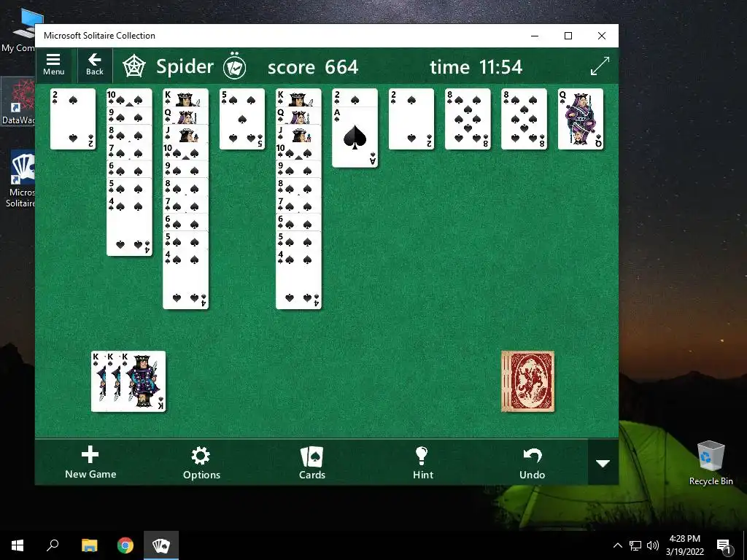747x560 pixels.
Task: Select the Recycle Bin desktop icon
Action: [x=711, y=463]
